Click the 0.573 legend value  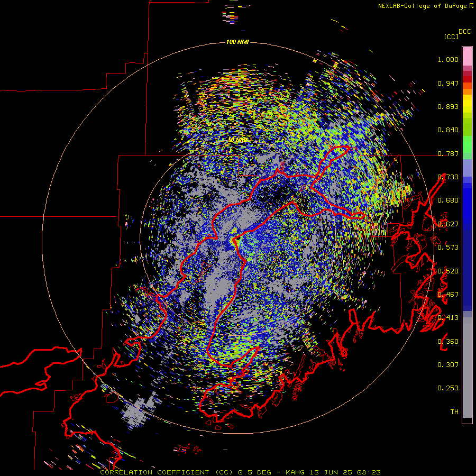pos(448,248)
